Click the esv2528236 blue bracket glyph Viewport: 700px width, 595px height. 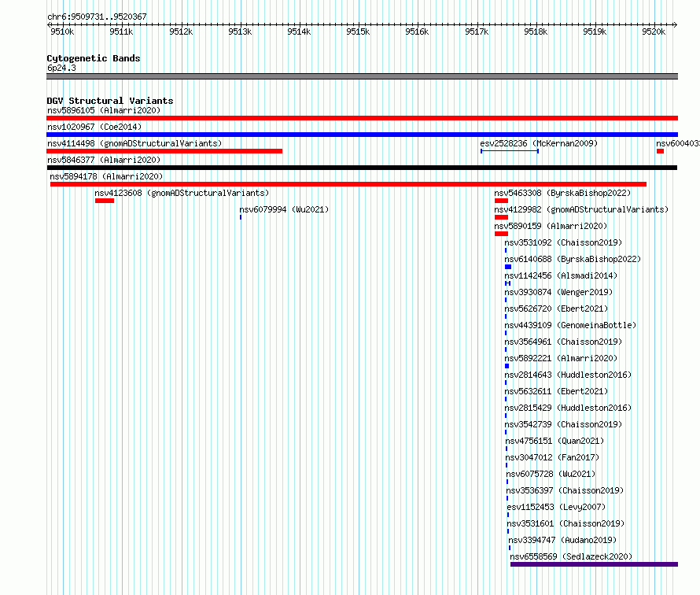point(510,151)
